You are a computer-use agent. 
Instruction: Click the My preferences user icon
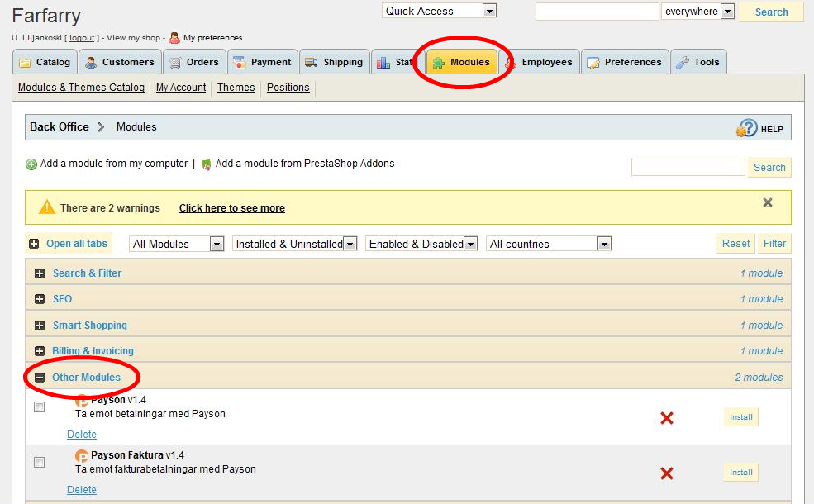(174, 37)
